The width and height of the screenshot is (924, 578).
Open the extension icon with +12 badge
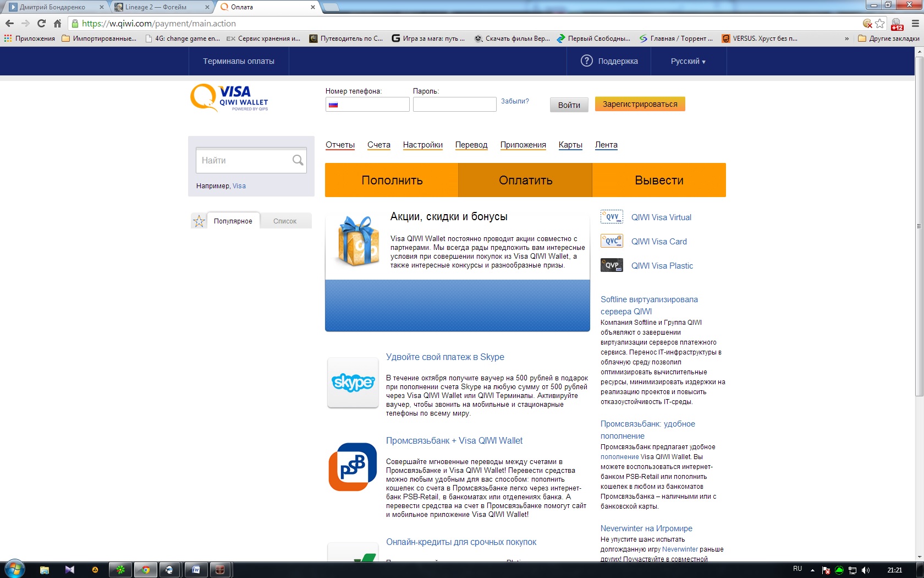[x=897, y=24]
